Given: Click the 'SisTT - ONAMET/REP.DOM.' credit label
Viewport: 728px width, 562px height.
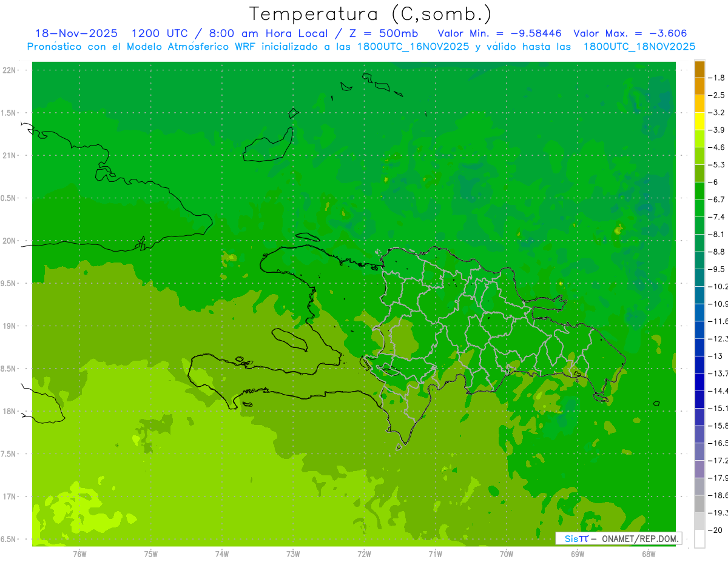Looking at the screenshot, I should coord(619,538).
